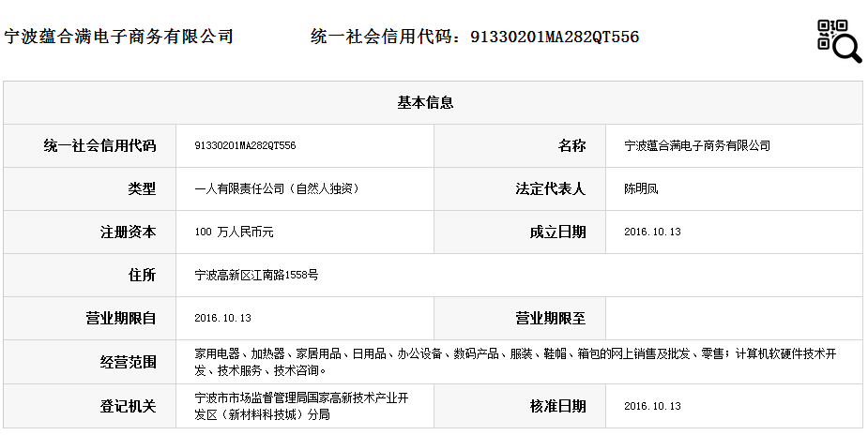This screenshot has height=435, width=868.
Task: Select registration authority 宁波市市场监督管理局 text
Action: pos(302,406)
